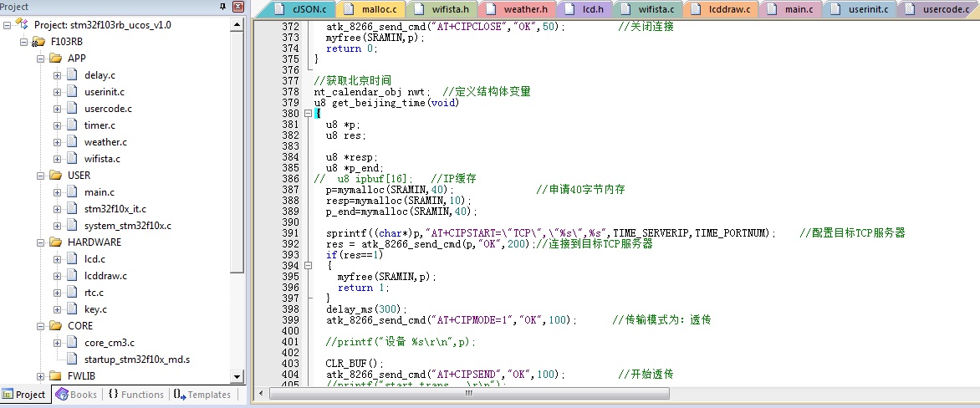Screen dimensions: 980x408
Task: Switch to the weather.h editor tab
Action: click(524, 10)
